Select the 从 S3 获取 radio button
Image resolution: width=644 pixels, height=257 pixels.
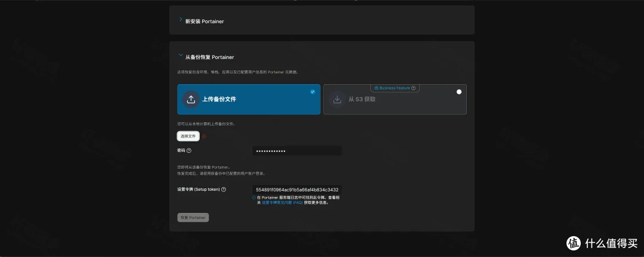(x=459, y=92)
